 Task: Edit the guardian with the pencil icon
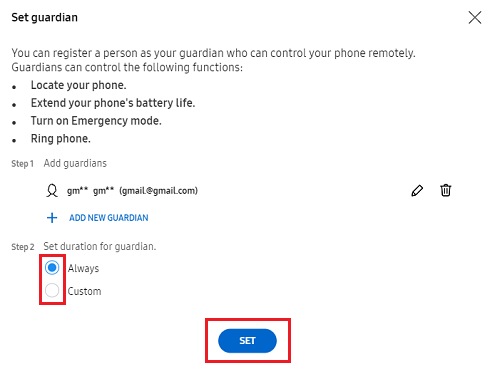coord(417,191)
